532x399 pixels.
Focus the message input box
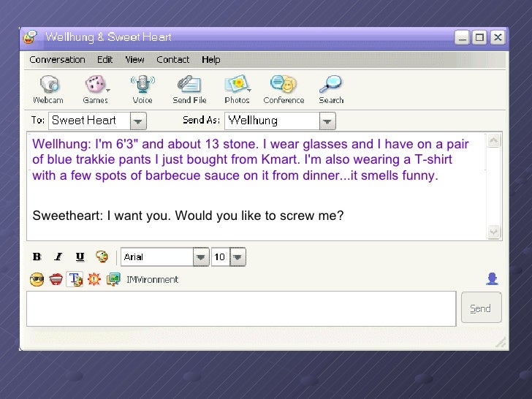click(241, 308)
